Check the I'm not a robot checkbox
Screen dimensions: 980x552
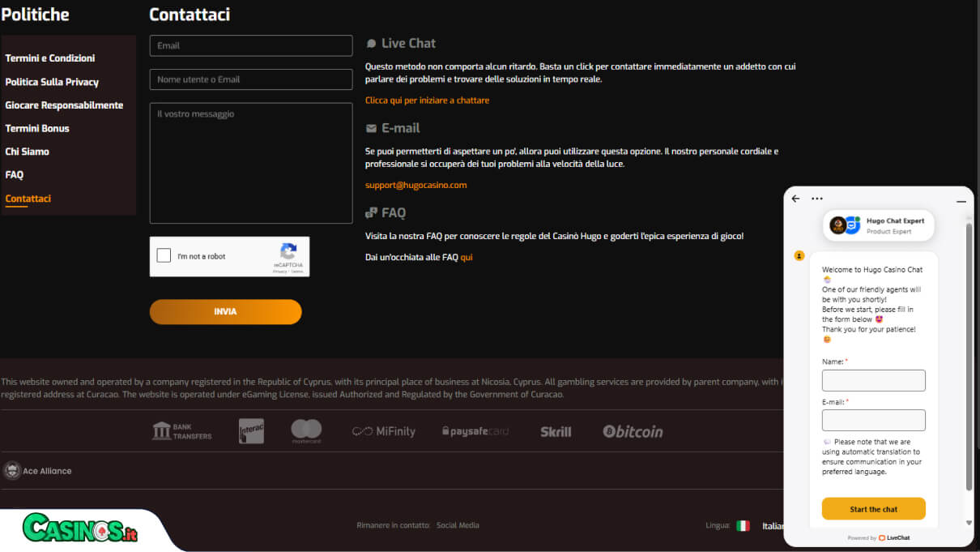tap(164, 256)
